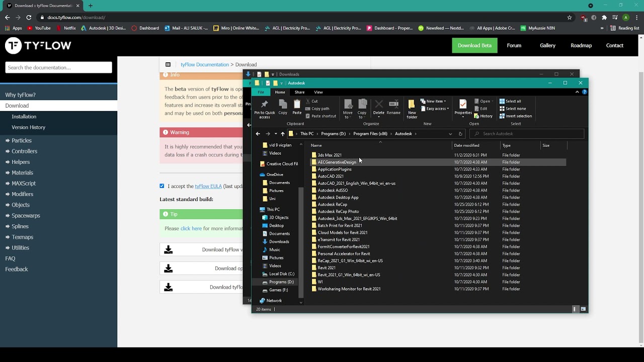The height and width of the screenshot is (362, 644).
Task: Click Pin to Quick access ribbon icon
Action: click(265, 109)
